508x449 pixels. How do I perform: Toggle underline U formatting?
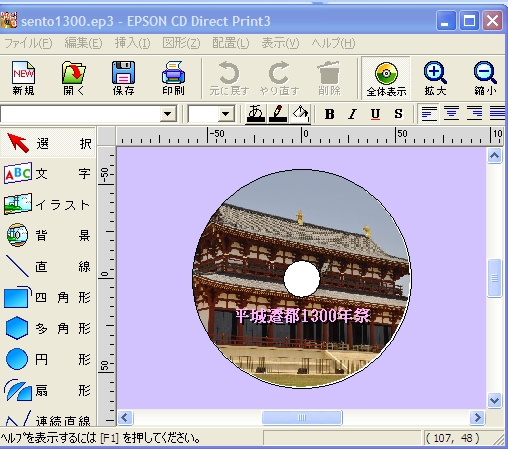click(375, 114)
